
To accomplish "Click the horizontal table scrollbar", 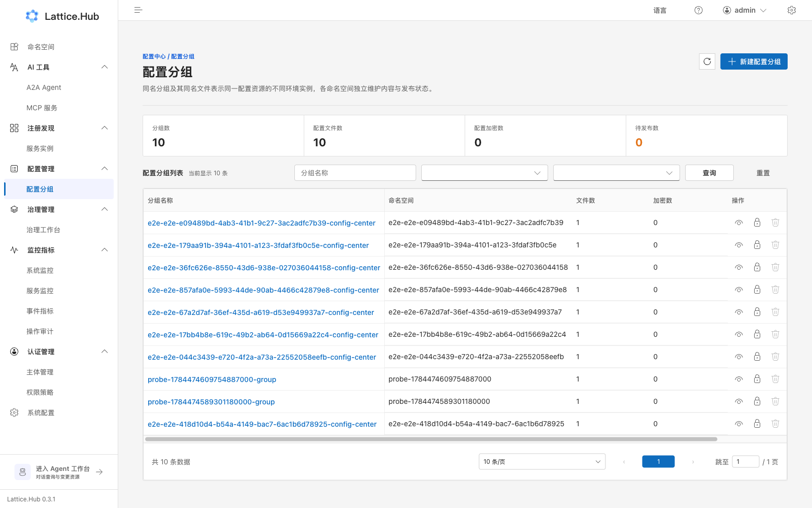I will click(x=431, y=439).
